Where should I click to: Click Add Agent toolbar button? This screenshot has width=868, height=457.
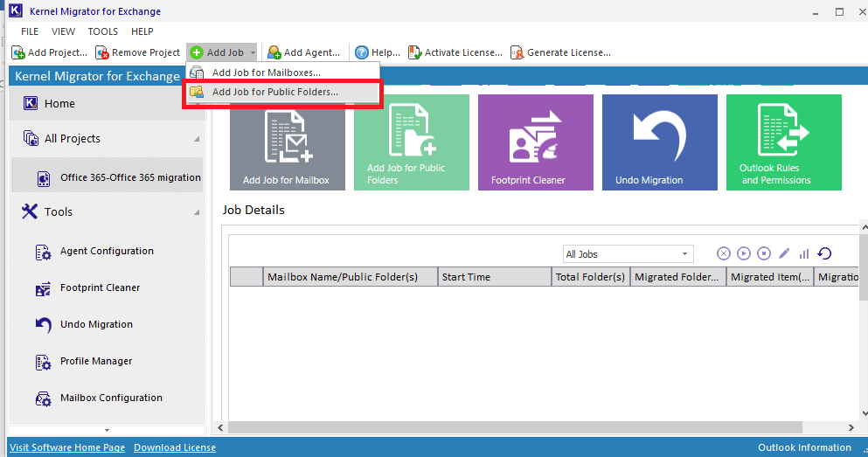click(304, 52)
